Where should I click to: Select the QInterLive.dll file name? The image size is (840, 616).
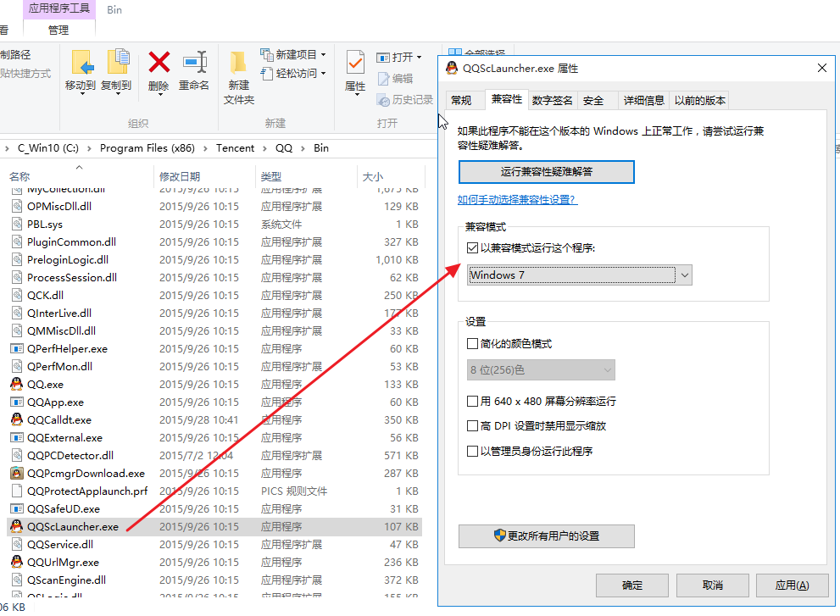click(59, 313)
